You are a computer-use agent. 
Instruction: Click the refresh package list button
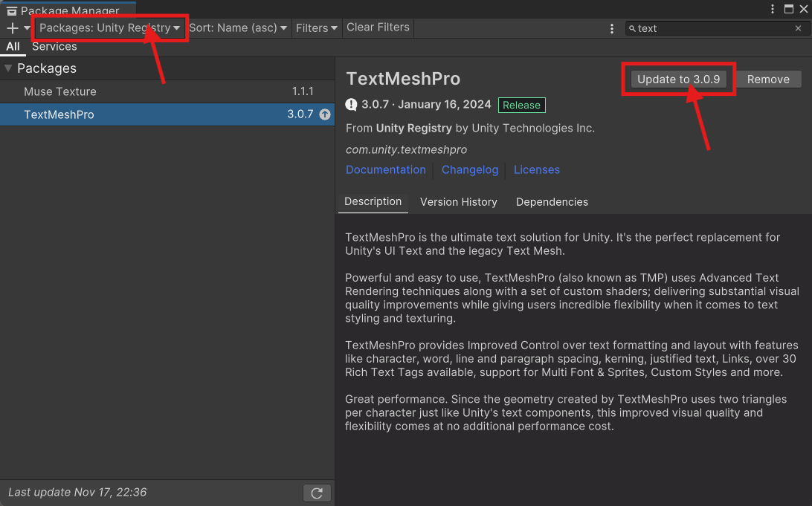tap(317, 493)
